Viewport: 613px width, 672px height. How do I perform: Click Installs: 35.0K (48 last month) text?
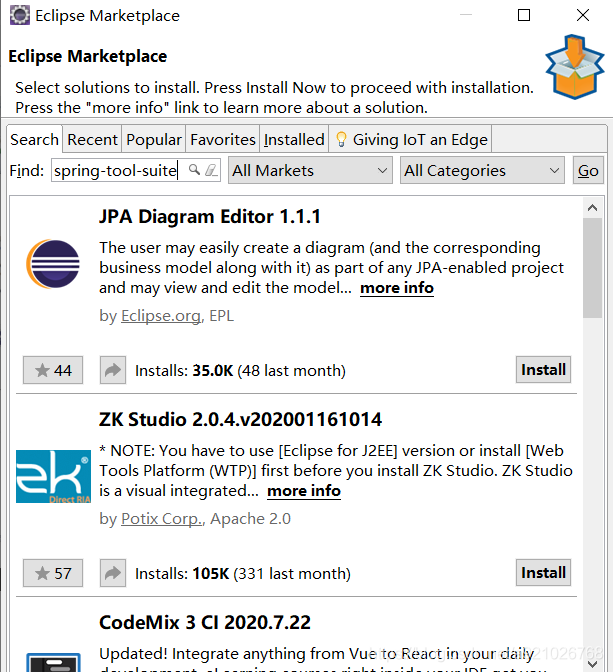coord(240,371)
